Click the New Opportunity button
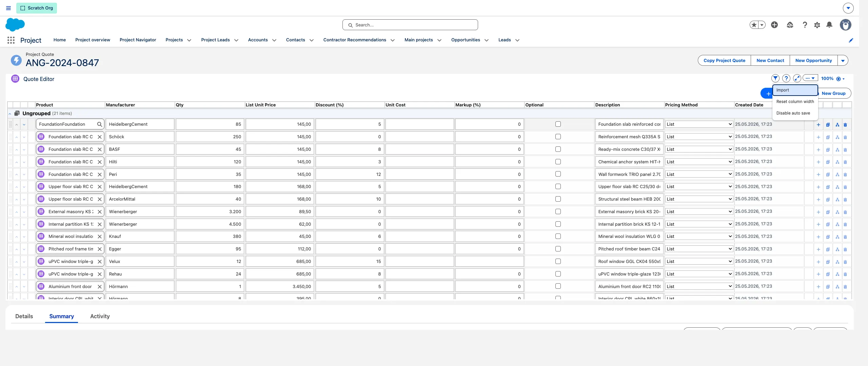The image size is (868, 366). 813,61
